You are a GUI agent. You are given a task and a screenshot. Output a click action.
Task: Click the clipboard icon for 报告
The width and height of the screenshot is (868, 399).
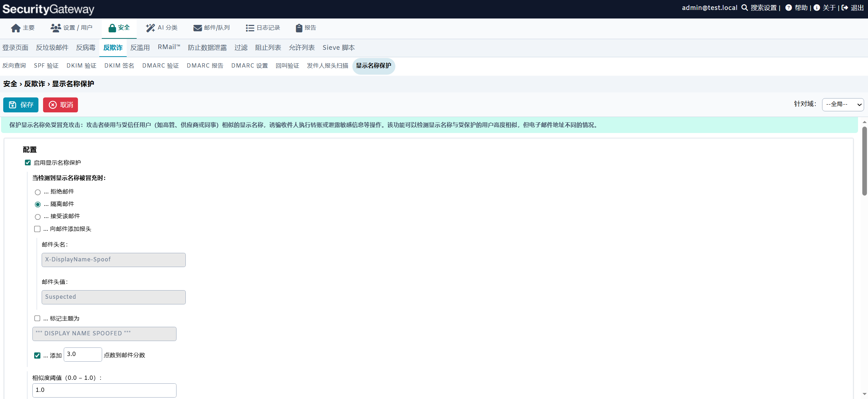pyautogui.click(x=299, y=28)
